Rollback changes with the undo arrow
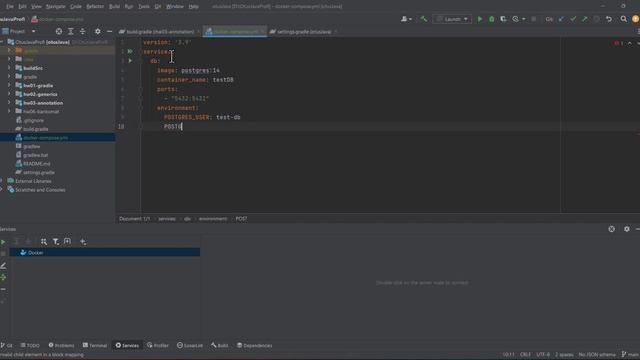This screenshot has width=640, height=360. tap(609, 19)
